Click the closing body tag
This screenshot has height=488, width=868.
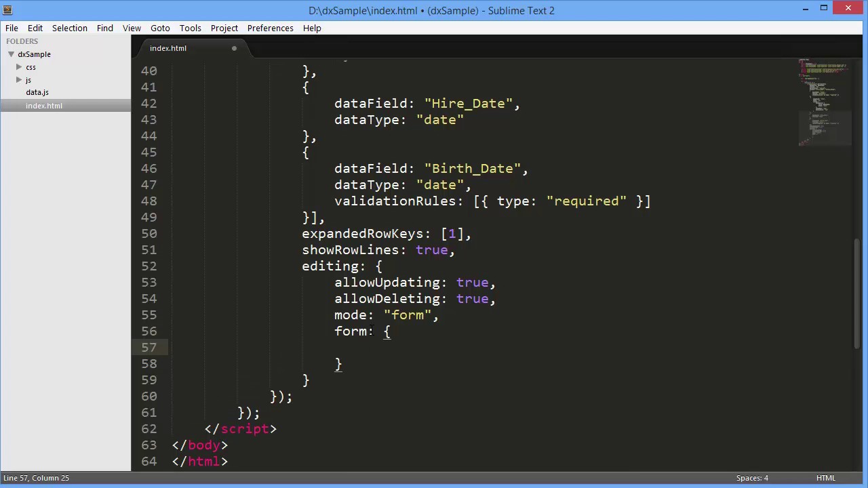tap(200, 445)
